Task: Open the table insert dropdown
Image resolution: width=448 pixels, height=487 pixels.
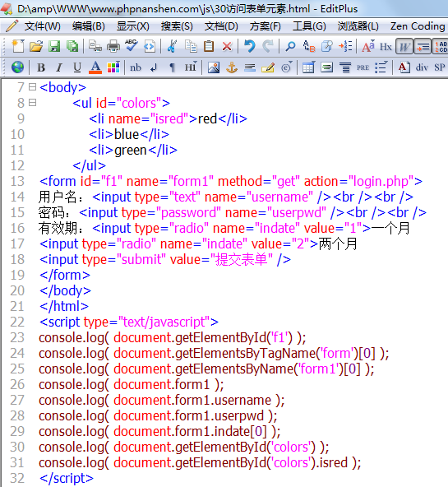Action: (x=309, y=67)
